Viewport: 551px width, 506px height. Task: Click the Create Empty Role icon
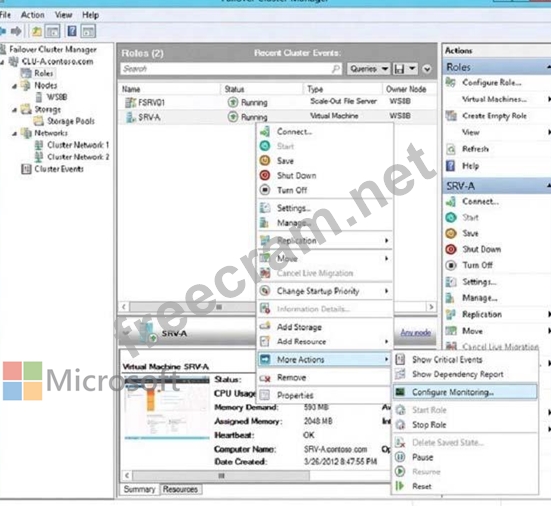[451, 115]
